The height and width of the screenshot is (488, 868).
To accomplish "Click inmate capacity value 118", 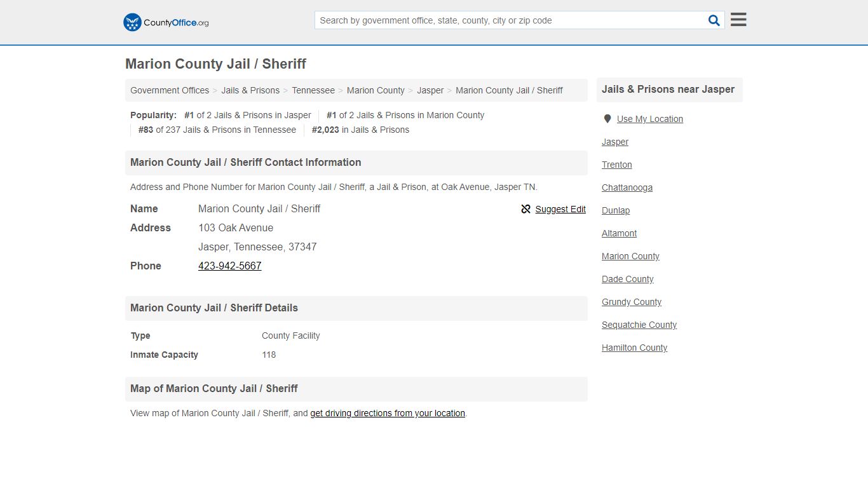I will tap(269, 355).
